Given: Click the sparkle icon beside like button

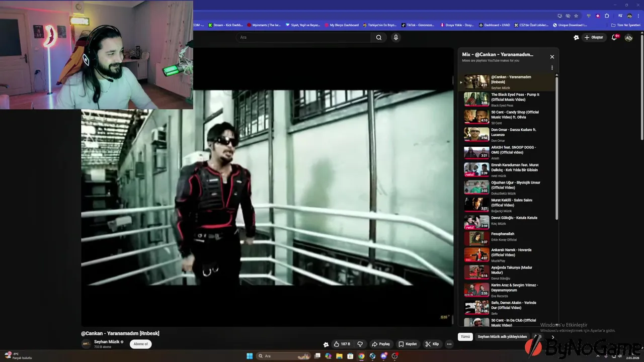Looking at the screenshot, I should (x=326, y=344).
